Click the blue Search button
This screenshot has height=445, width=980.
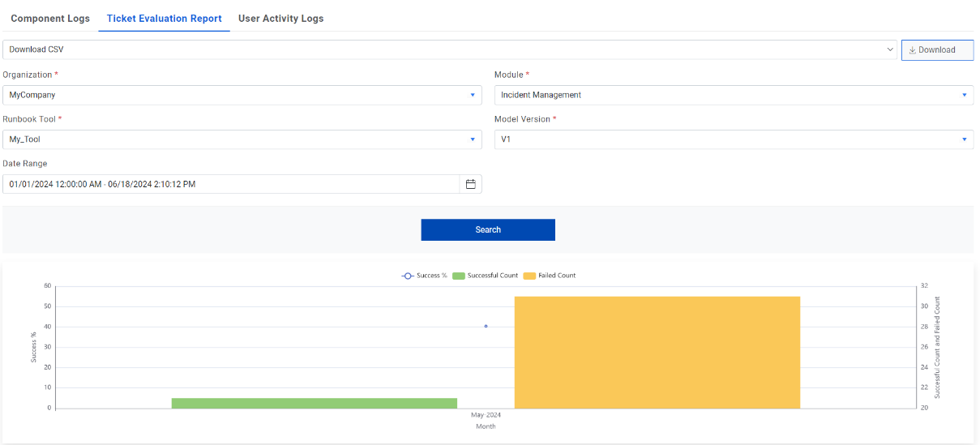coord(488,229)
